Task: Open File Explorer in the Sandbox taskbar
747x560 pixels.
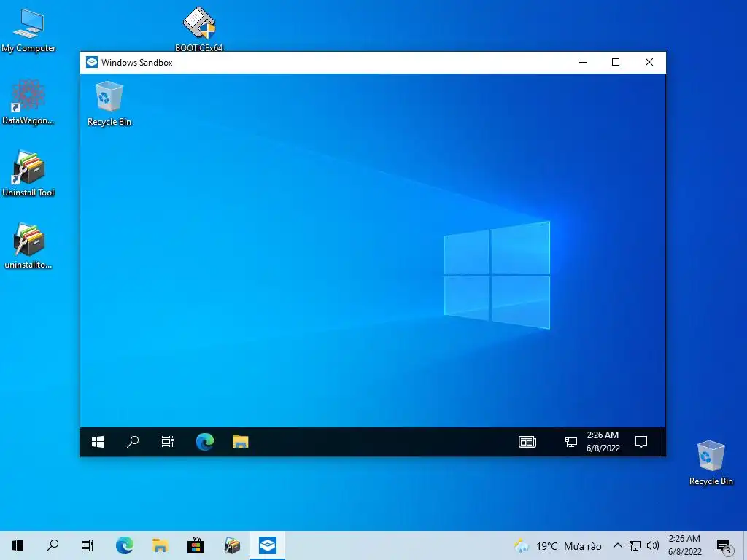Action: click(x=241, y=442)
